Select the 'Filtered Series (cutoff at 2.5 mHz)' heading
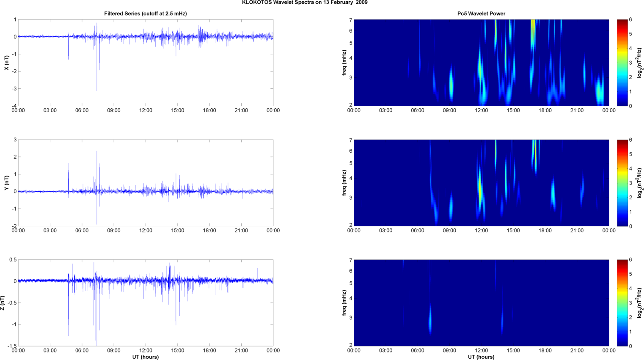This screenshot has height=360, width=644. tap(146, 14)
